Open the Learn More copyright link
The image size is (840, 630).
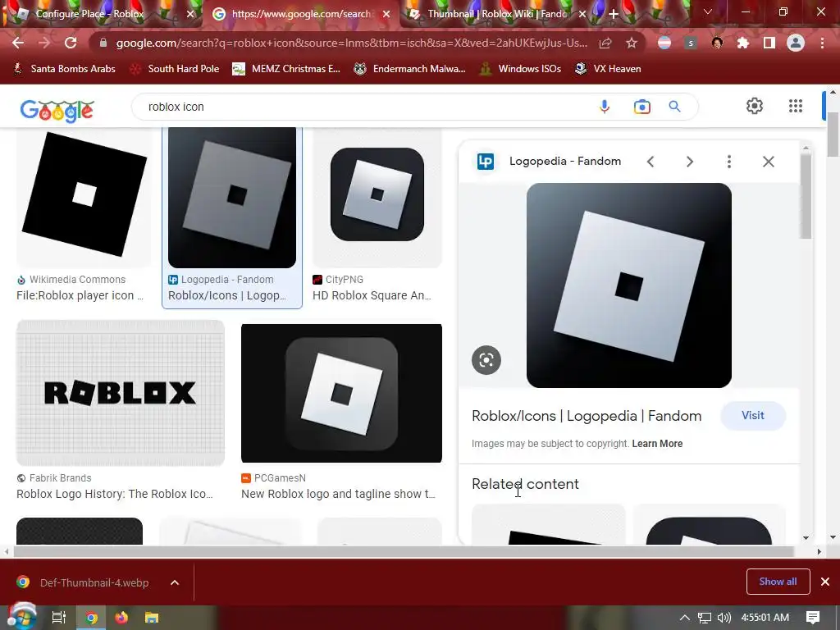point(657,444)
